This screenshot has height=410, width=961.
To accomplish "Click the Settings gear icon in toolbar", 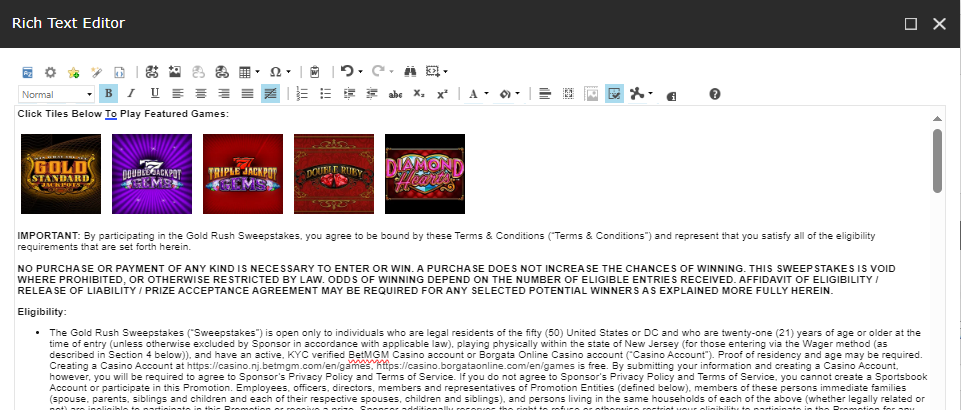I will coord(50,72).
